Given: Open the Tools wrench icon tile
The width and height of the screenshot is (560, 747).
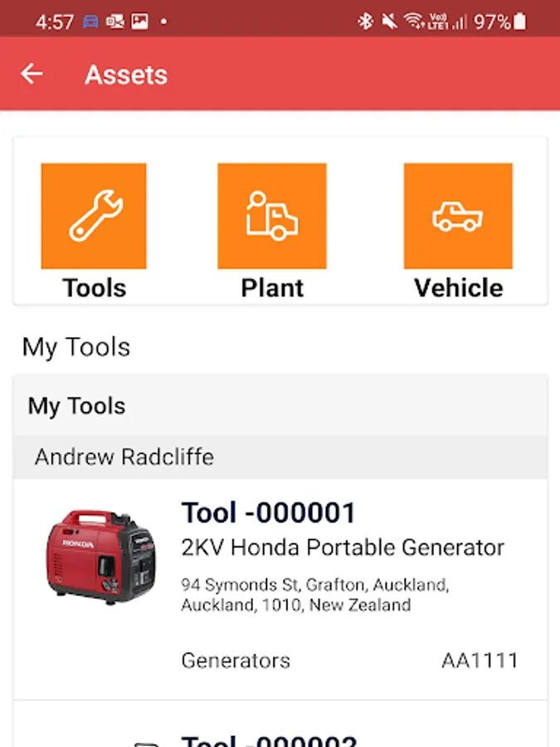Looking at the screenshot, I should tap(94, 216).
